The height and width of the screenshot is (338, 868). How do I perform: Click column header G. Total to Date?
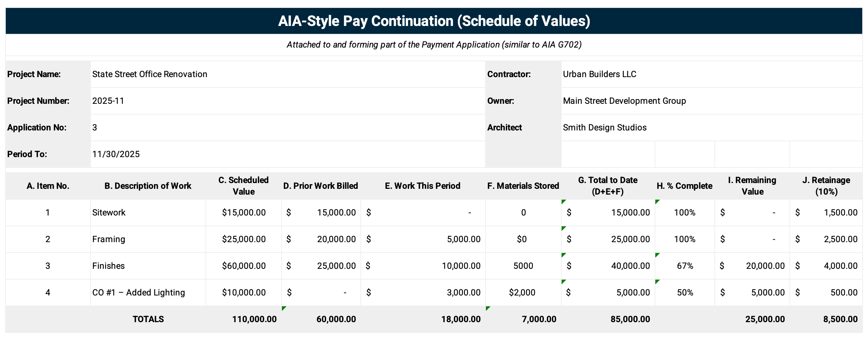point(608,185)
